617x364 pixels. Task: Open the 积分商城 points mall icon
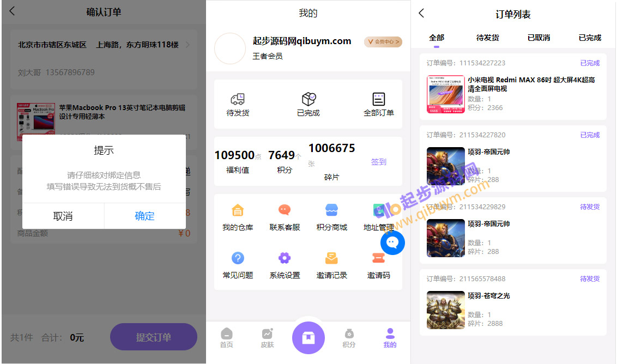(x=331, y=210)
